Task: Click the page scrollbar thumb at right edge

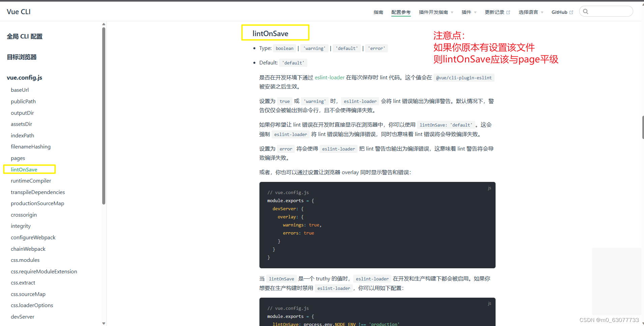Action: 643,127
